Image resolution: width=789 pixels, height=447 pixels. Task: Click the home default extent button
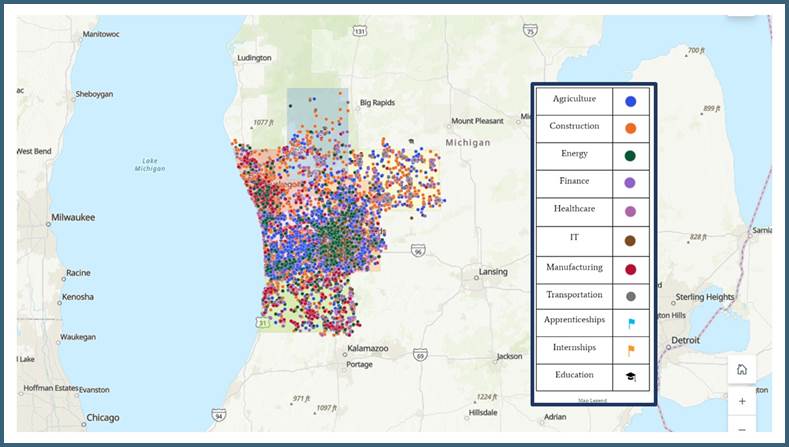coord(742,369)
